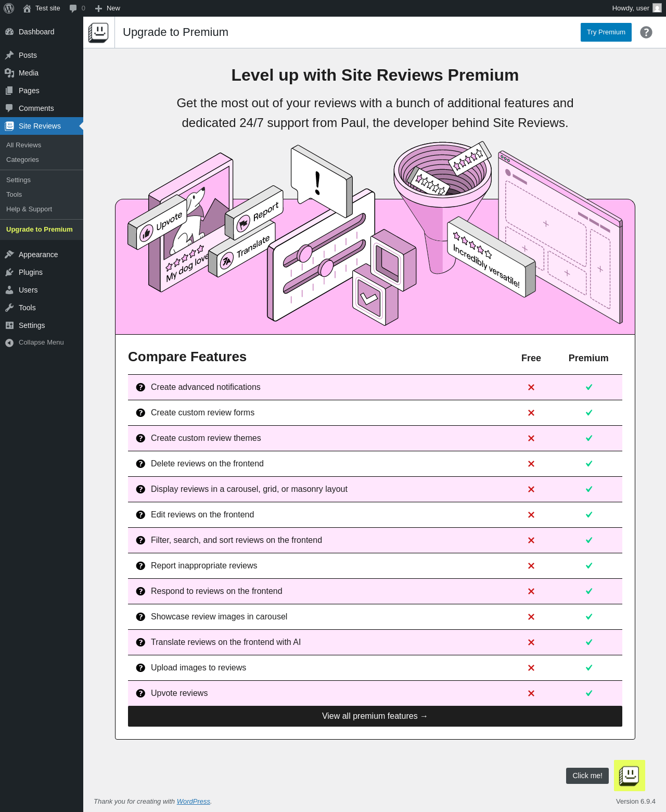Click help icon for Showcase review images row
Viewport: 666px width, 812px height.
coord(140,617)
